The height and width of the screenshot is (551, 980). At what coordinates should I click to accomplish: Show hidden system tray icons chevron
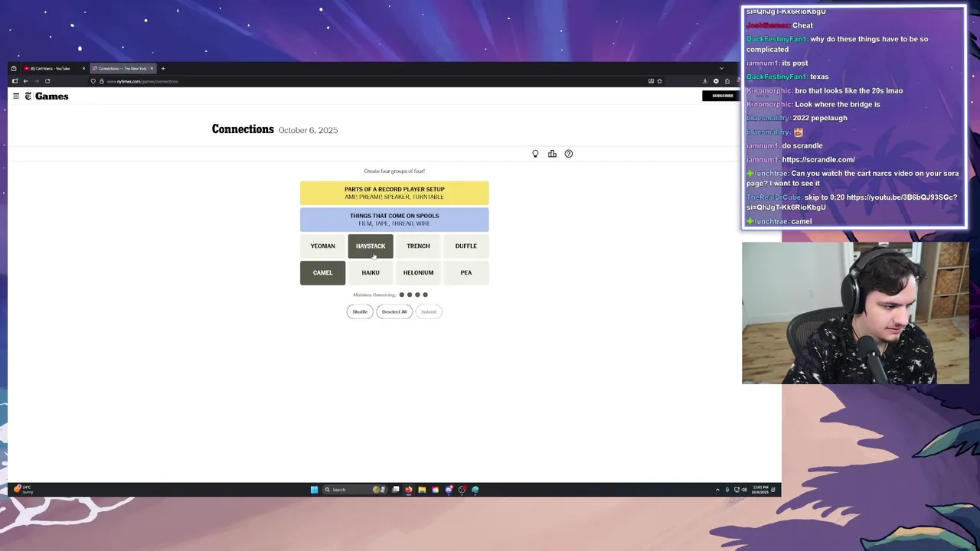(x=717, y=490)
